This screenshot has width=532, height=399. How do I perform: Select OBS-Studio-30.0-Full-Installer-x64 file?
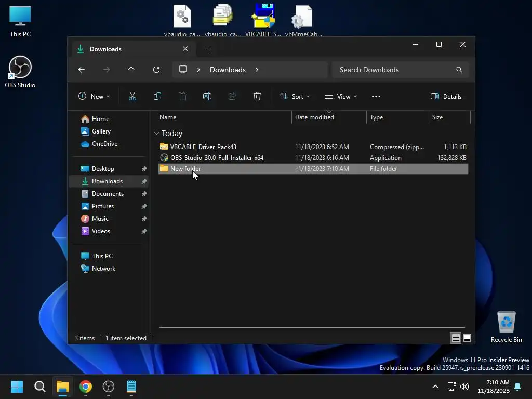point(313,158)
